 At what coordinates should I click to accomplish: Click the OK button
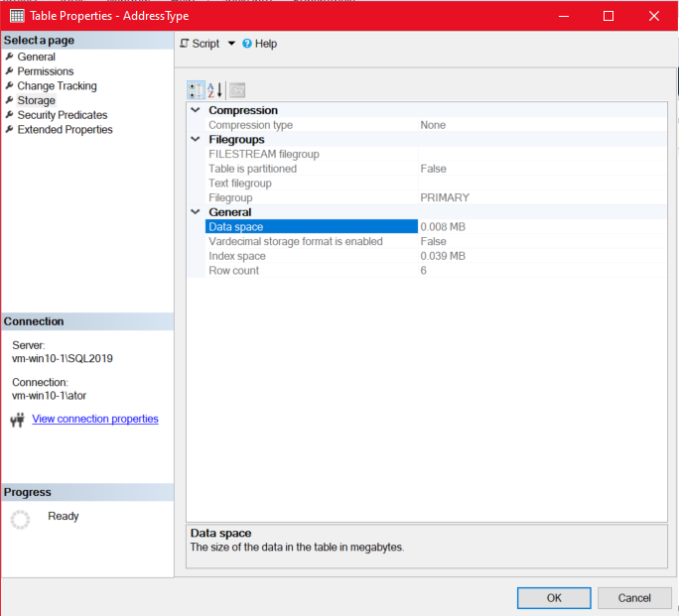click(554, 598)
